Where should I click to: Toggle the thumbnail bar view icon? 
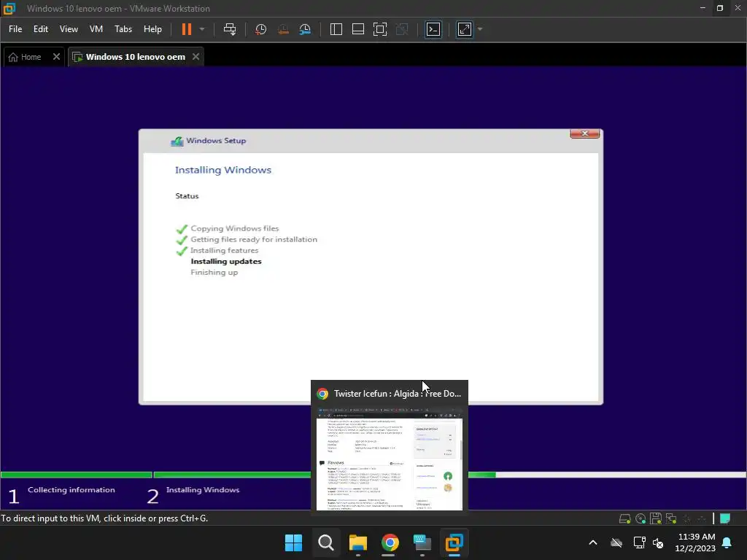point(357,29)
